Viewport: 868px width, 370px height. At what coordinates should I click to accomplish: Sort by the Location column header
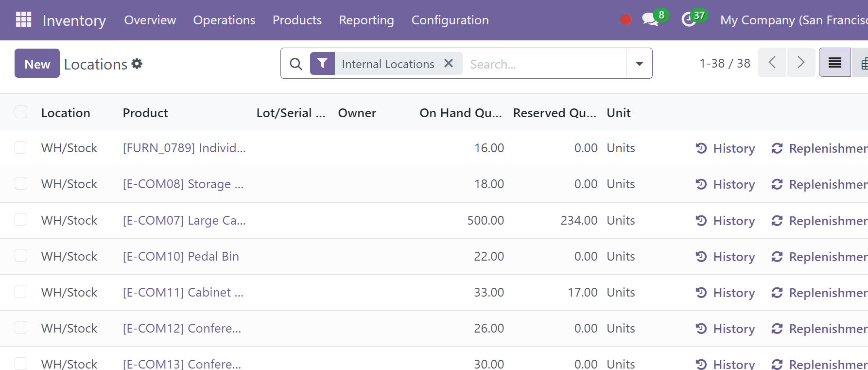66,113
